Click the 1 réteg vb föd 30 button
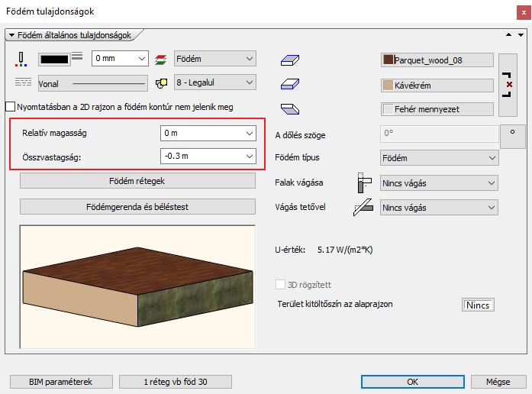 point(176,382)
